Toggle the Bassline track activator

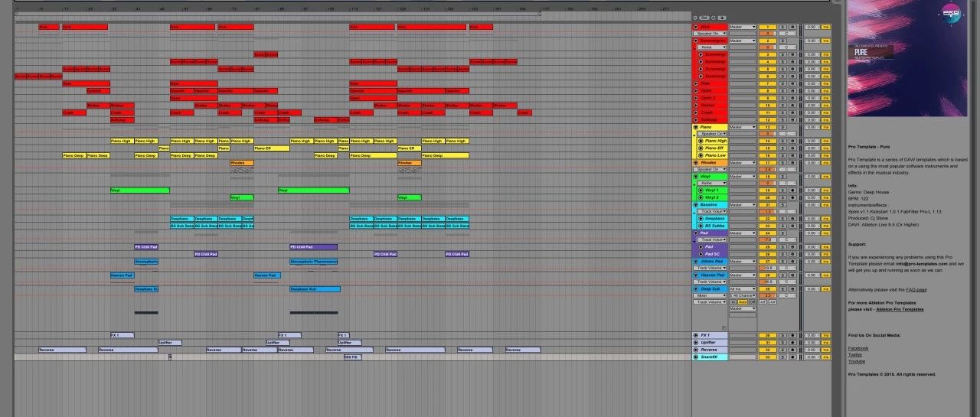[767, 205]
